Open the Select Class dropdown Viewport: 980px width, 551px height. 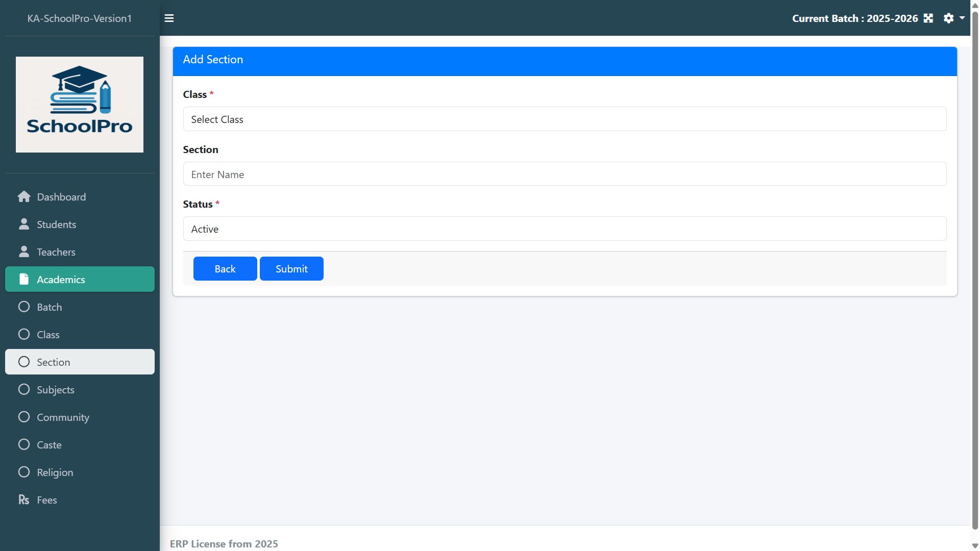coord(565,119)
